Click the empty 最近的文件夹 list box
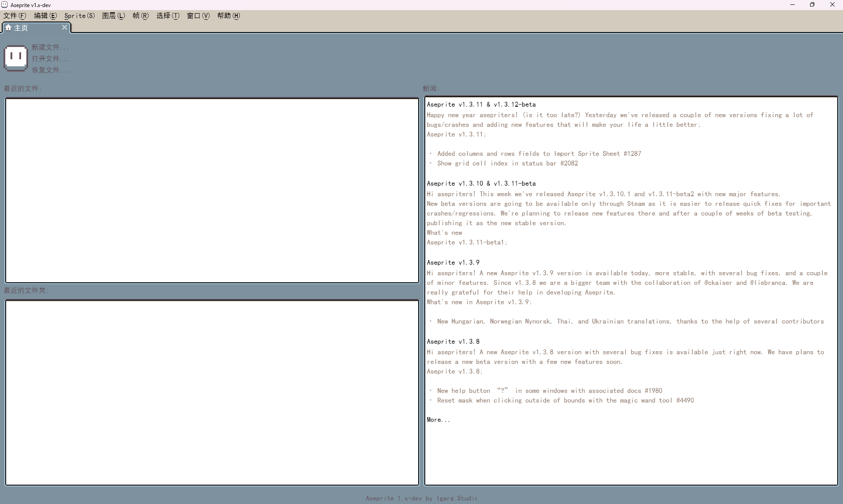843x504 pixels. click(212, 392)
